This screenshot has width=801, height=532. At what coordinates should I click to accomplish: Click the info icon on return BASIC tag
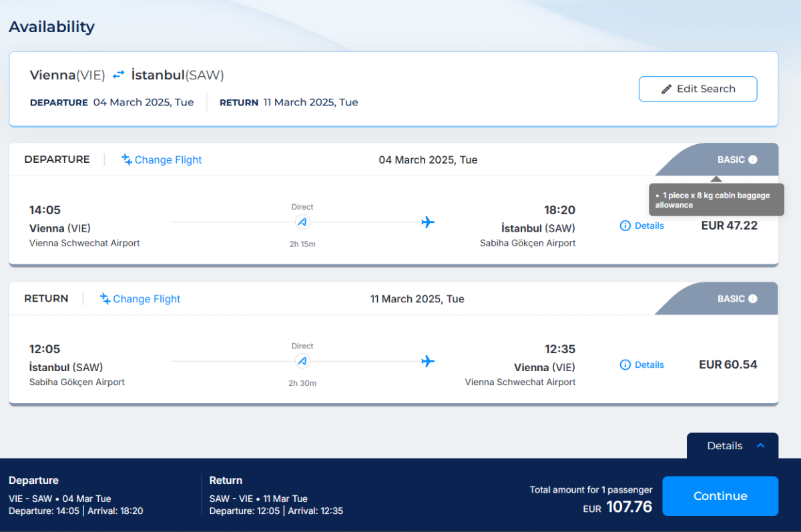point(753,298)
